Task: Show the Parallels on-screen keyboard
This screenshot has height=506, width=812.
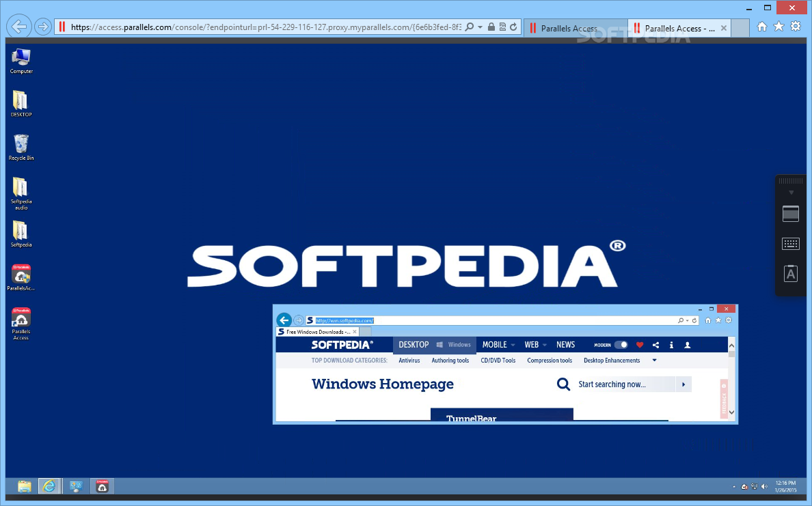Action: point(791,244)
